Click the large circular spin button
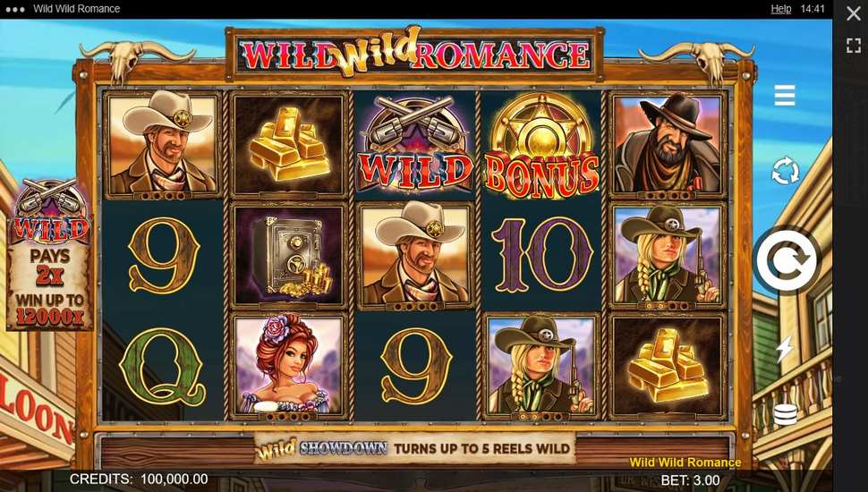 [x=787, y=260]
